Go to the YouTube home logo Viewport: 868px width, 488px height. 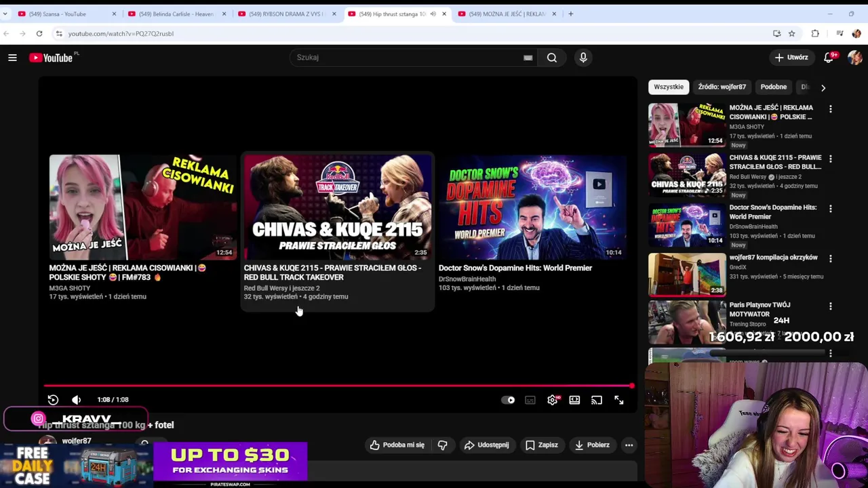51,58
